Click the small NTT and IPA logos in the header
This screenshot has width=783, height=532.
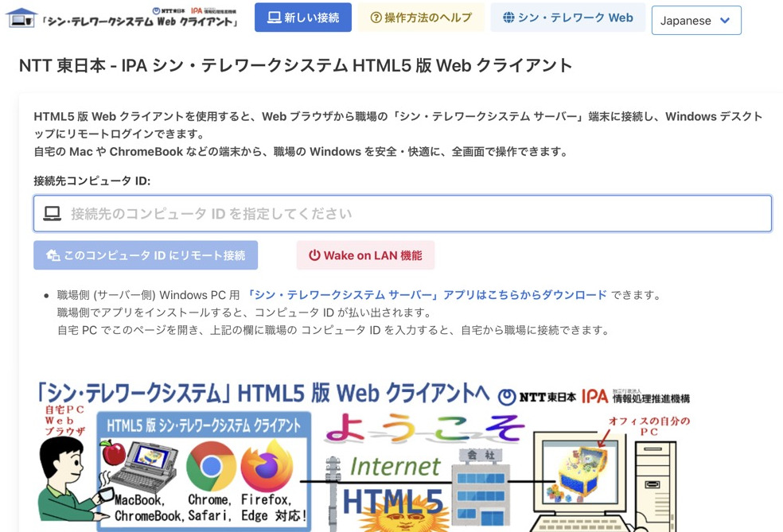click(x=193, y=10)
